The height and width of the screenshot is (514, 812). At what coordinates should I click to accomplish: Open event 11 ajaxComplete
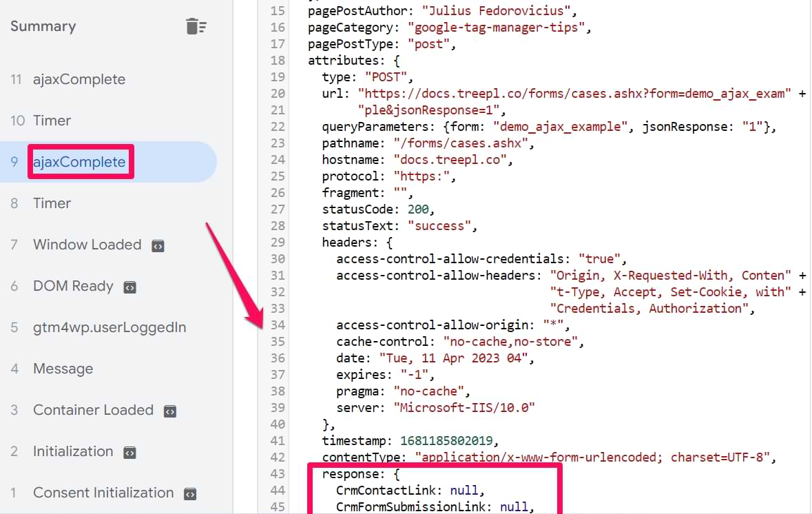coord(79,79)
